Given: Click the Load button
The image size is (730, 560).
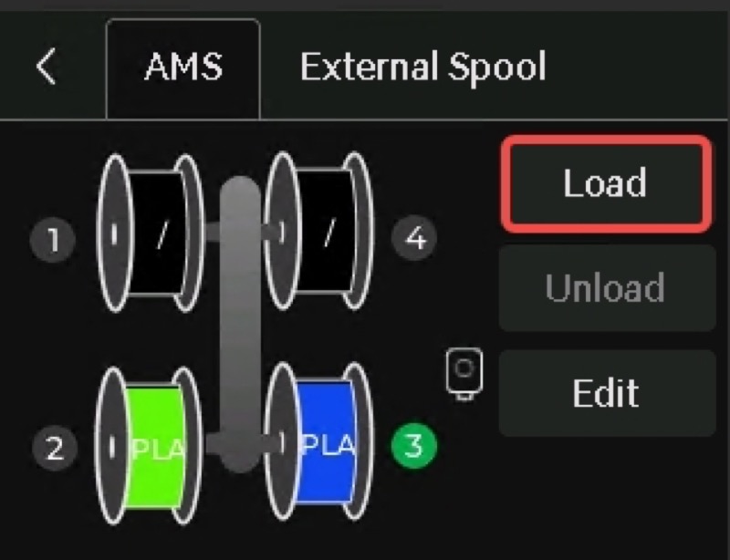Looking at the screenshot, I should pyautogui.click(x=606, y=183).
